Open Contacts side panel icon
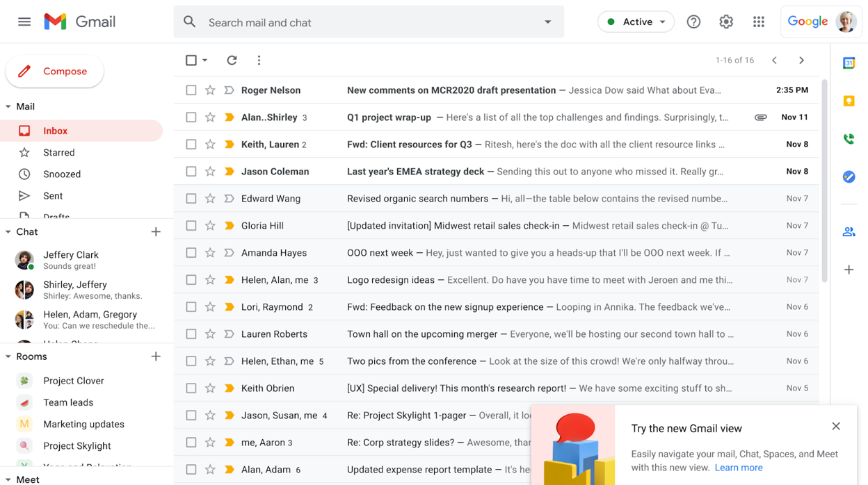Image resolution: width=868 pixels, height=485 pixels. tap(849, 232)
